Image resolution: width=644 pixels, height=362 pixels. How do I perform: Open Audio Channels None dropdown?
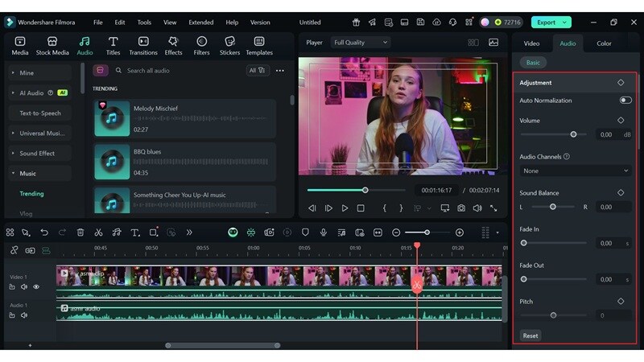click(x=575, y=171)
